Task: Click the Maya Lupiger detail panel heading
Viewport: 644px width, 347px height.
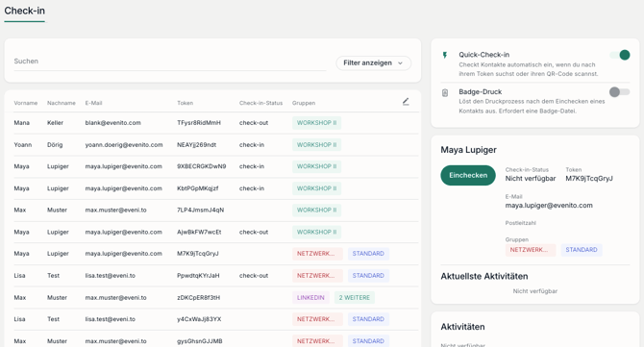Action: coord(468,150)
